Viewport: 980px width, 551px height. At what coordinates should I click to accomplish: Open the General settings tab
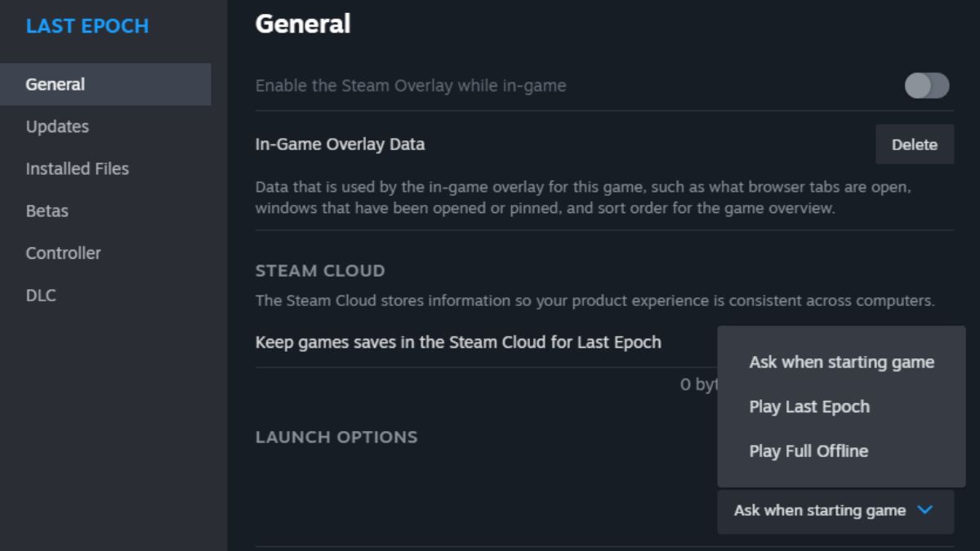click(x=56, y=84)
